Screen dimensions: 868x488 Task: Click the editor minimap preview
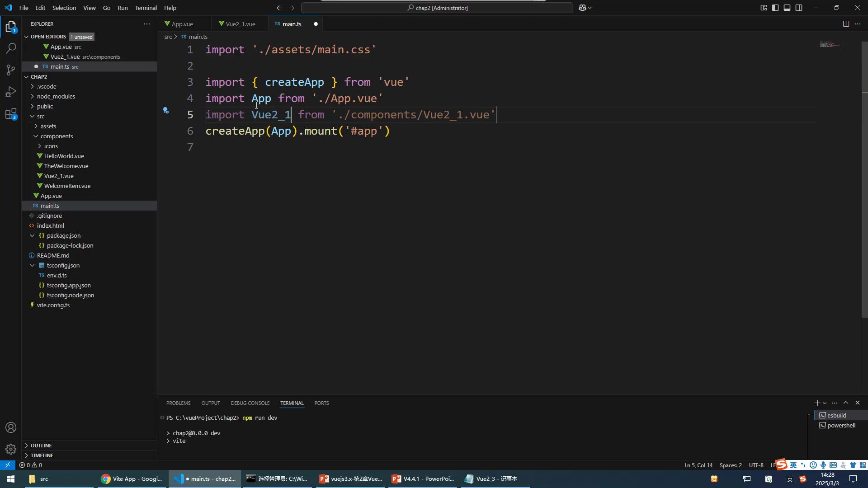coord(829,45)
